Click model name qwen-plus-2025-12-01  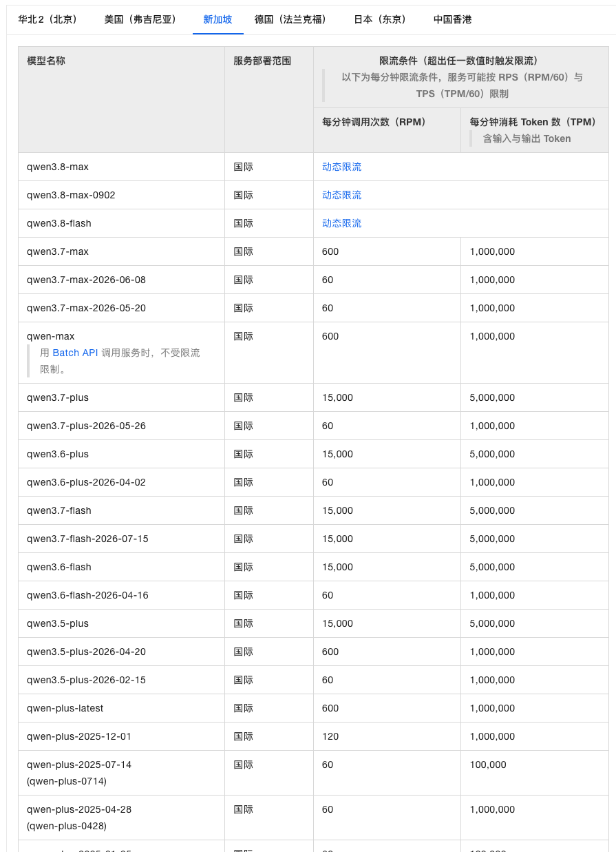click(79, 736)
